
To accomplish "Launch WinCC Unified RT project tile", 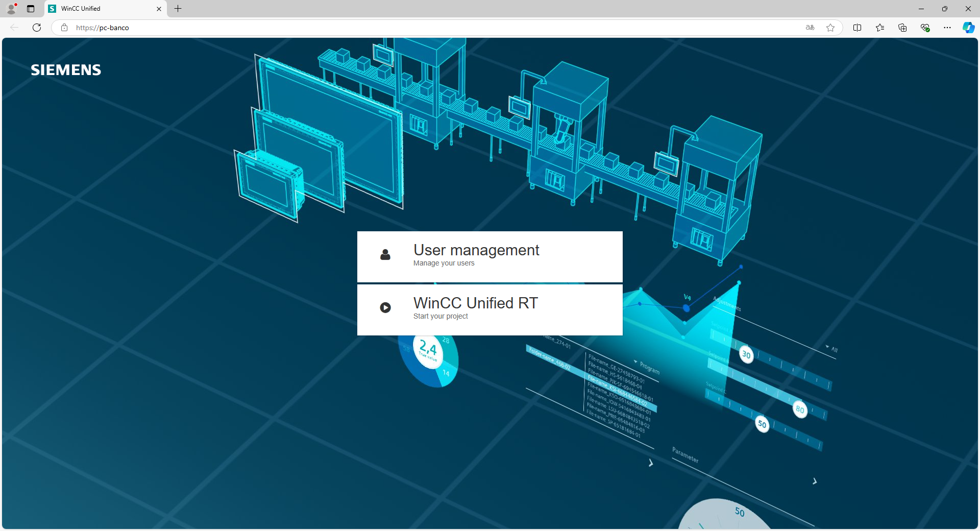I will click(489, 309).
